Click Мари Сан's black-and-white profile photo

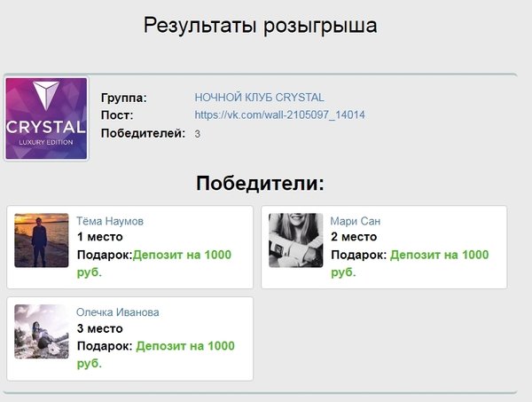tap(296, 240)
